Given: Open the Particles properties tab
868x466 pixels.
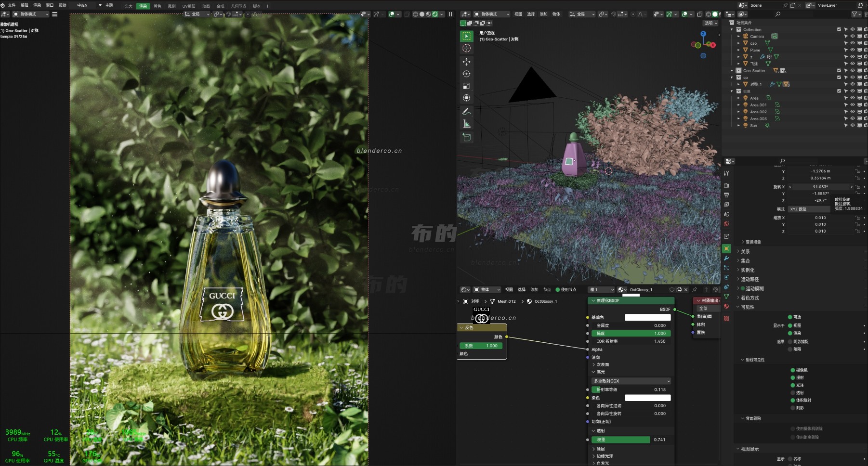Looking at the screenshot, I should click(x=726, y=268).
